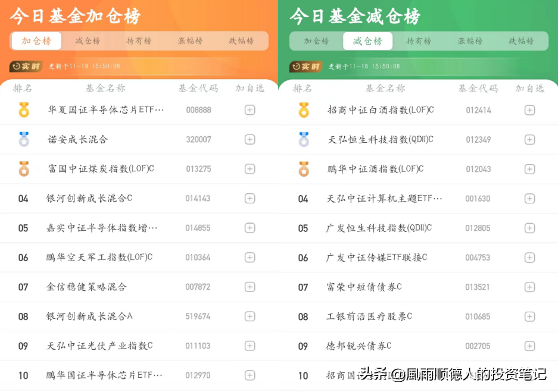Toggle watchlist for 天弘中证光伏产业指数C
Viewport: 558px width, 392px height.
[250, 346]
